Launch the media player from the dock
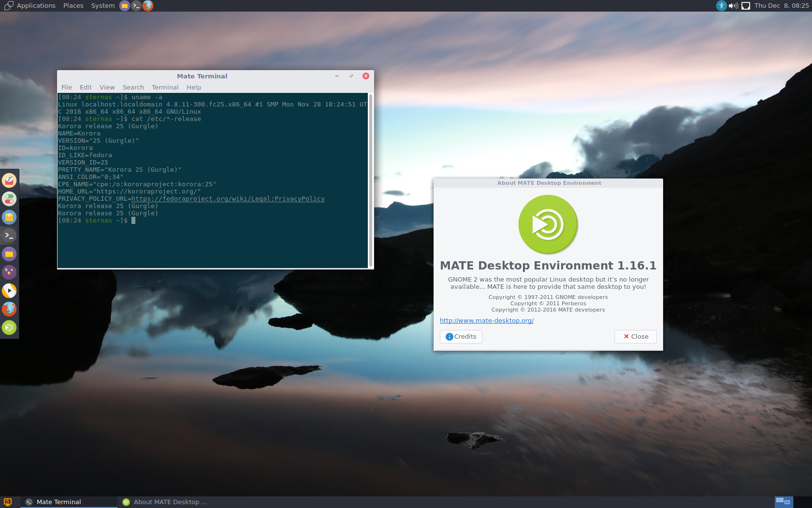Viewport: 812px width, 508px height. tap(9, 291)
